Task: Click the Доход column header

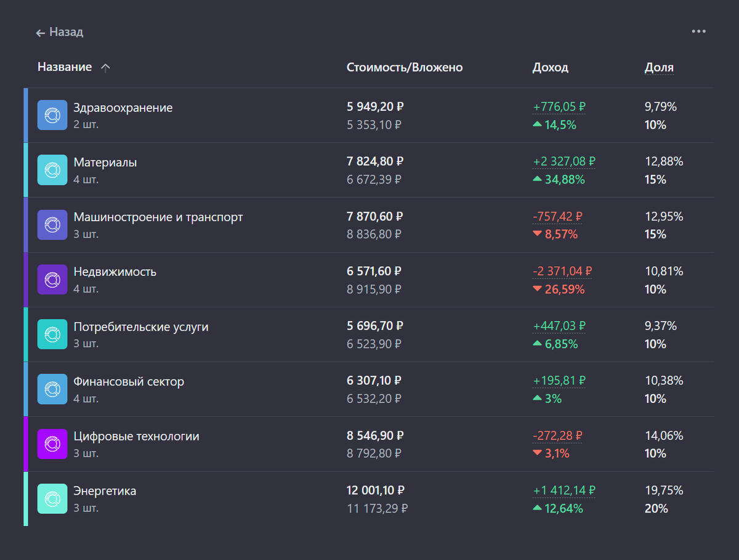Action: click(550, 67)
